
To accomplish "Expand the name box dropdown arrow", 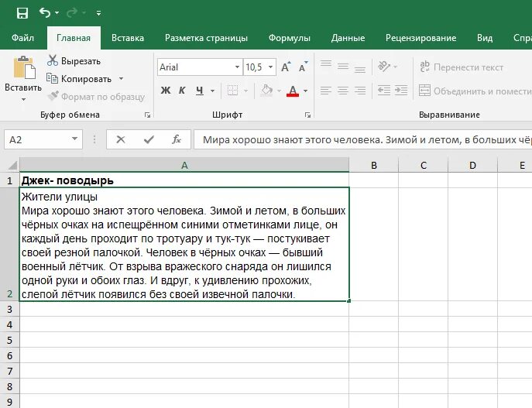I will [x=74, y=139].
